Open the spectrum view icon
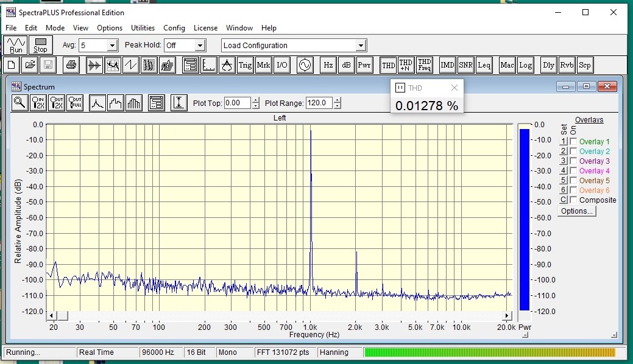The height and width of the screenshot is (364, 633). pyautogui.click(x=113, y=65)
